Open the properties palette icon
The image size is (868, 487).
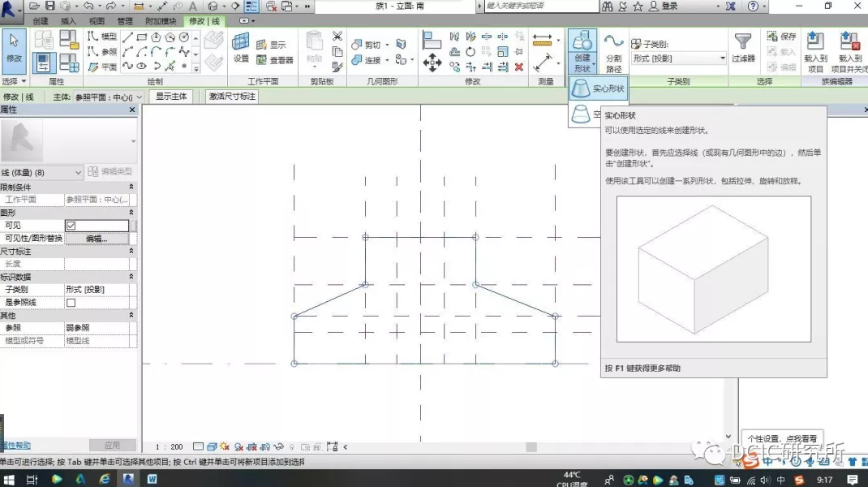click(x=43, y=62)
